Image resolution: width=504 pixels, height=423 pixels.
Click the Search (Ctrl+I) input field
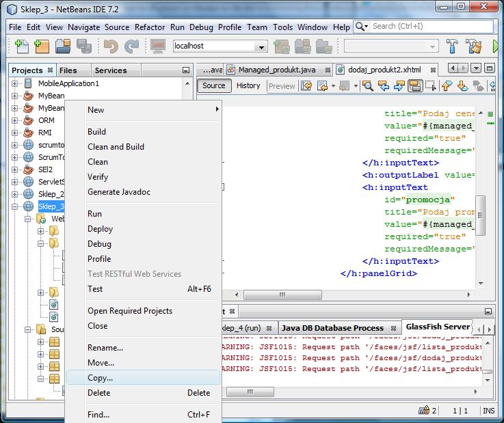point(431,27)
